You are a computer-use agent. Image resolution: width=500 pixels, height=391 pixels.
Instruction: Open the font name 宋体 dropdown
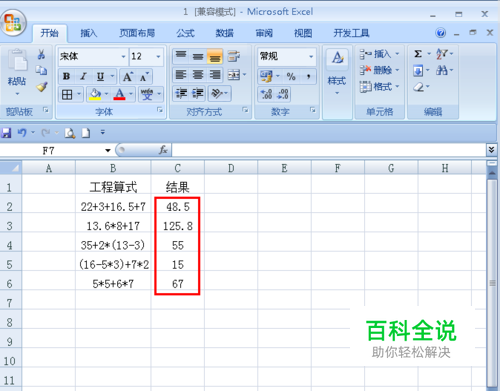pos(123,56)
